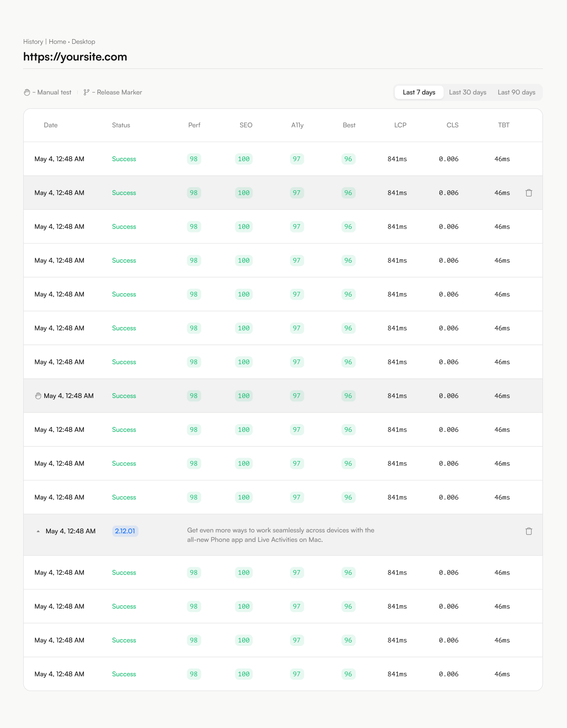Click the LCP column header
The width and height of the screenshot is (567, 728).
(400, 125)
